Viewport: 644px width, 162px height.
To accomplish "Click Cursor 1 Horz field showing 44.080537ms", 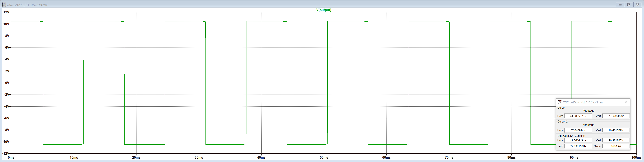I will (x=578, y=116).
